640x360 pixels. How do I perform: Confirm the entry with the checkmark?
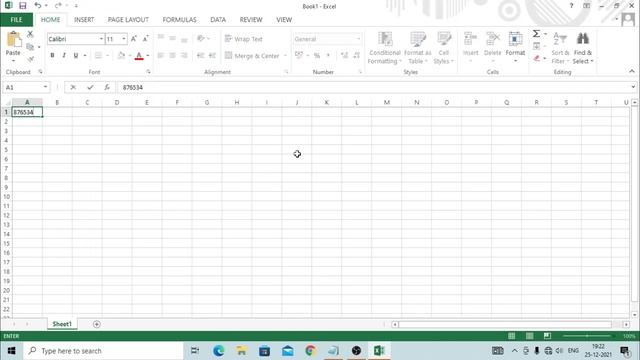[90, 87]
